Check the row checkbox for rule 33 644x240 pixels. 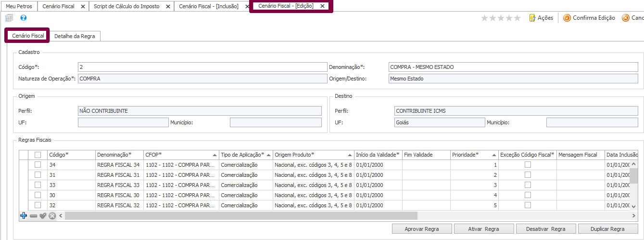click(38, 185)
